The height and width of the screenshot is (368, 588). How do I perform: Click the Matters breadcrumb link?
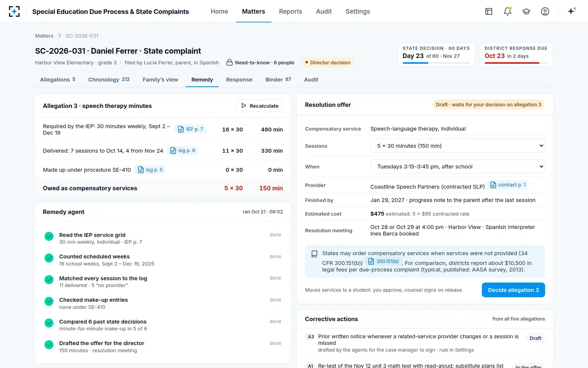coord(44,36)
